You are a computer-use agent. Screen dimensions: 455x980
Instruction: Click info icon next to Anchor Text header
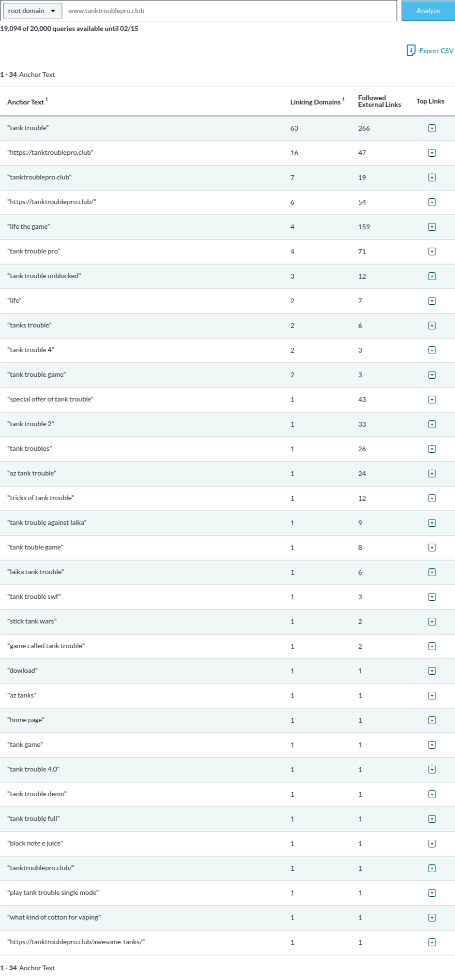[x=46, y=99]
